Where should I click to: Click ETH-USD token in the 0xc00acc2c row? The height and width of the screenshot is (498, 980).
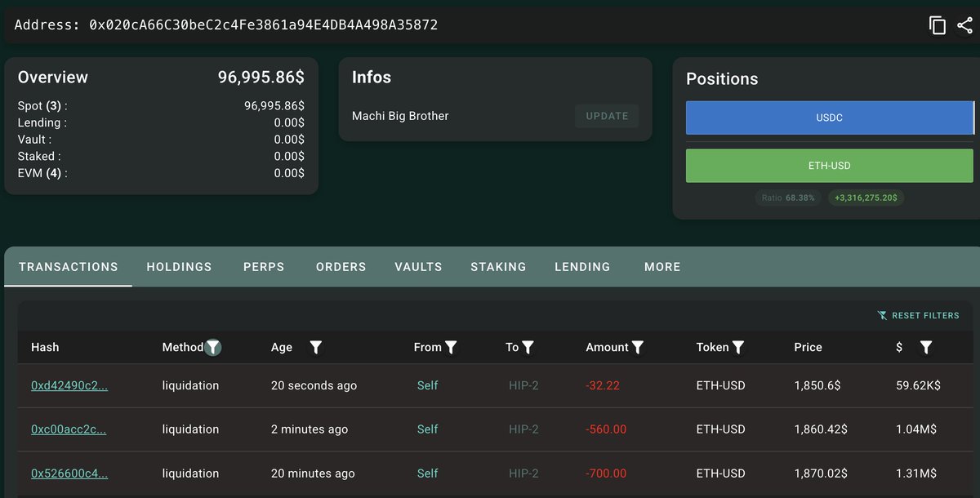[x=720, y=429]
